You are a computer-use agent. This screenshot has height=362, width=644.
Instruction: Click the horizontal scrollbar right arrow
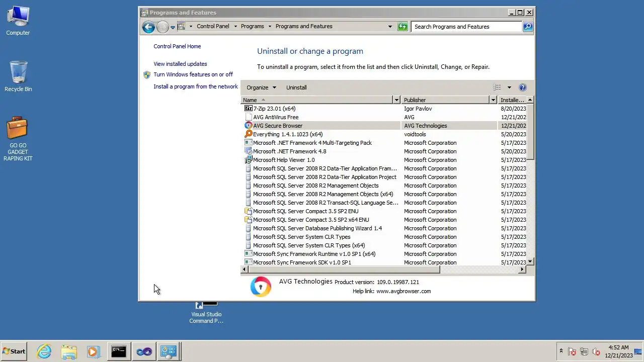(x=522, y=269)
